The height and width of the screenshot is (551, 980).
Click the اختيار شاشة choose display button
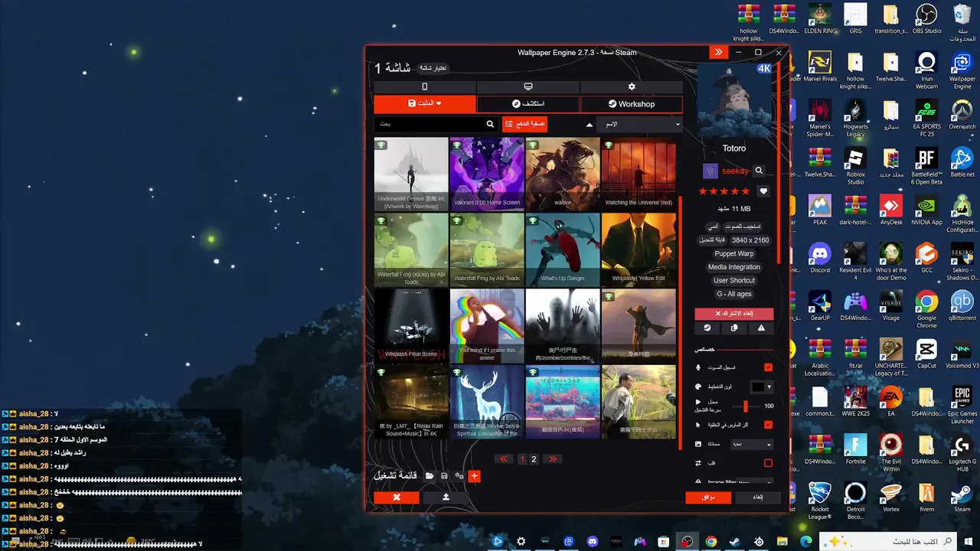433,68
